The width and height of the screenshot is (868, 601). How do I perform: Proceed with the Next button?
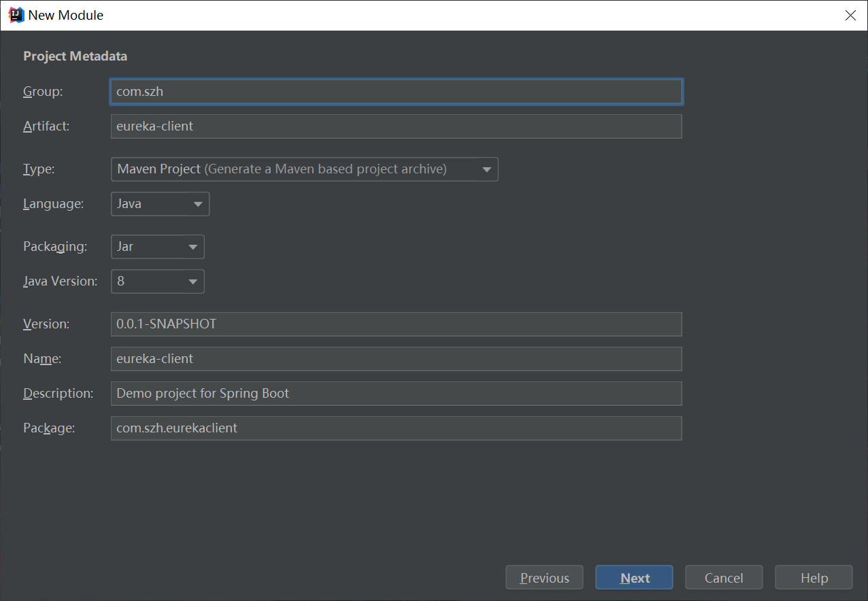tap(634, 578)
